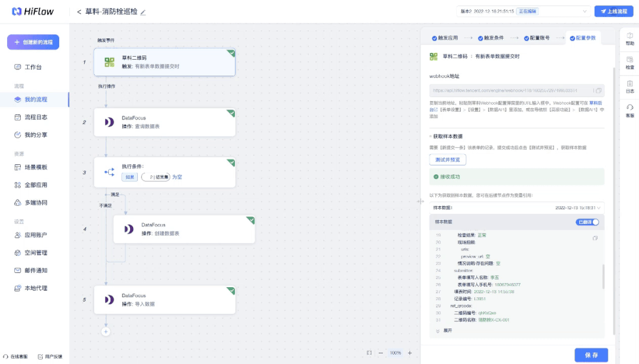Image resolution: width=639 pixels, height=364 pixels.
Task: Open the 样本数据1 sample selector dropdown
Action: pyautogui.click(x=517, y=207)
